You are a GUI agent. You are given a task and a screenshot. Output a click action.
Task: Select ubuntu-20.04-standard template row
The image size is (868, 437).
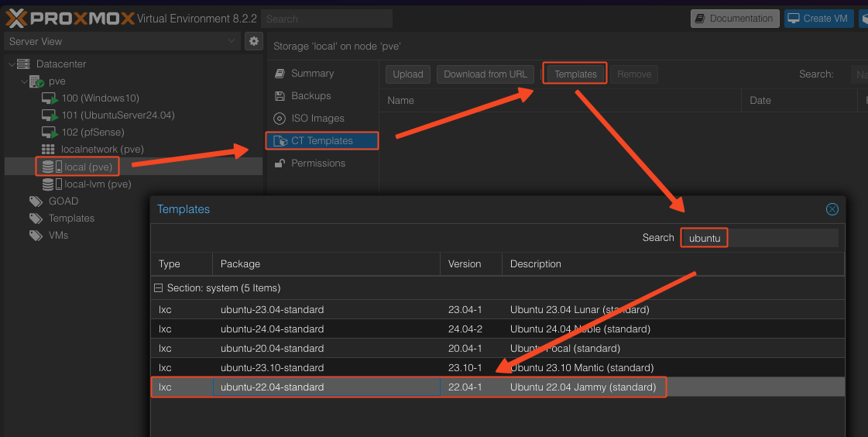coord(498,349)
